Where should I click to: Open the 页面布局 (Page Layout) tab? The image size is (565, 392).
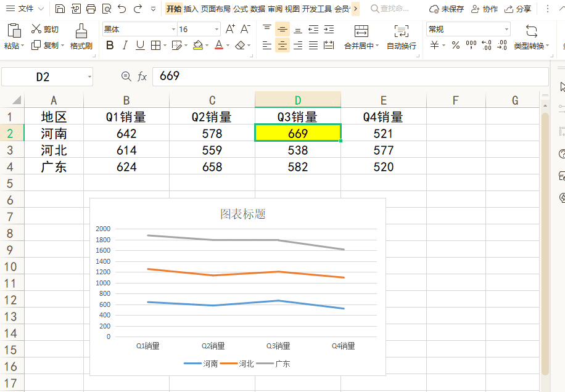coord(215,9)
